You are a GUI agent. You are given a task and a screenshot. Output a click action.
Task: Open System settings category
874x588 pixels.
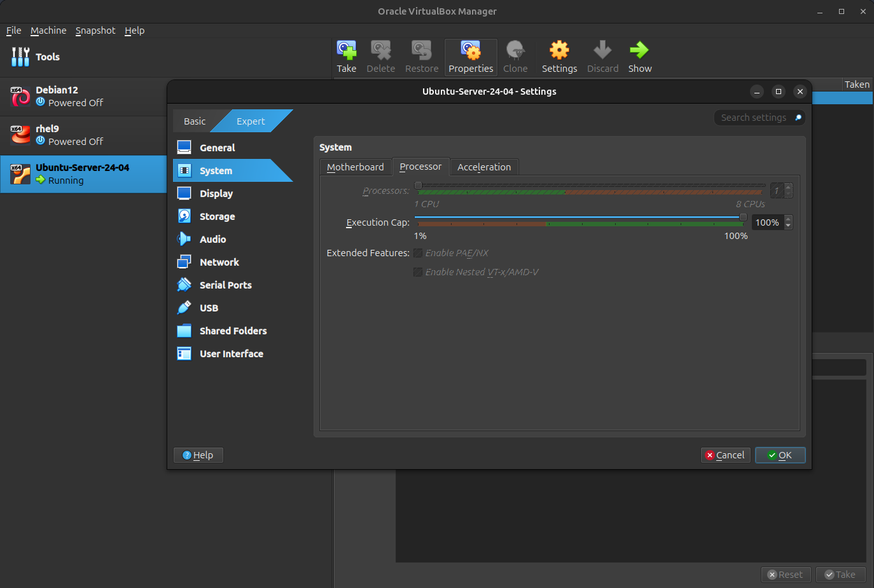233,170
